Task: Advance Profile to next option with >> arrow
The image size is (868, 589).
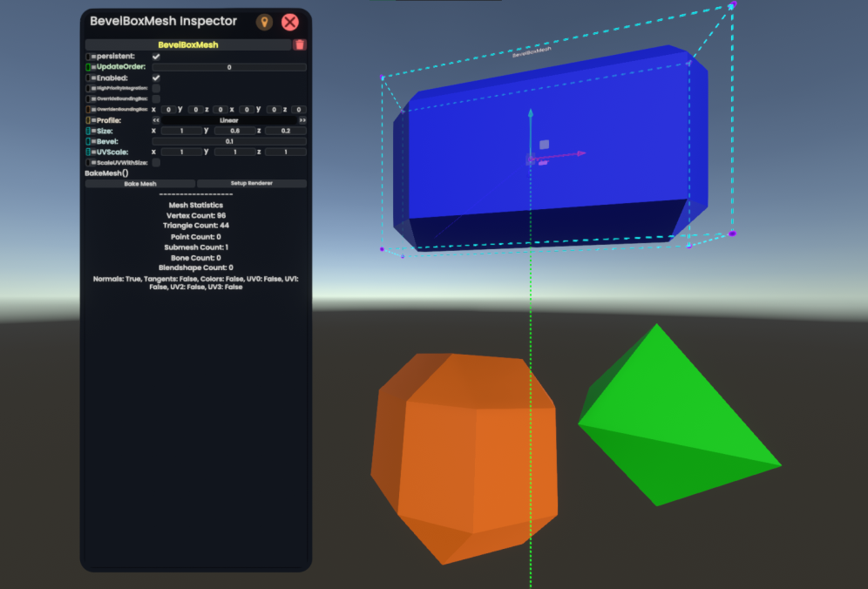Action: click(x=302, y=120)
